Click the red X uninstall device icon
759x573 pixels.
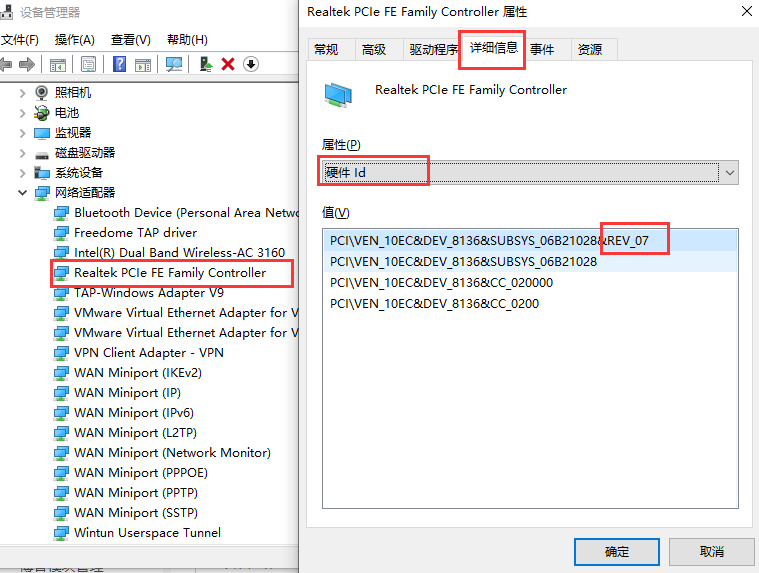[x=228, y=64]
